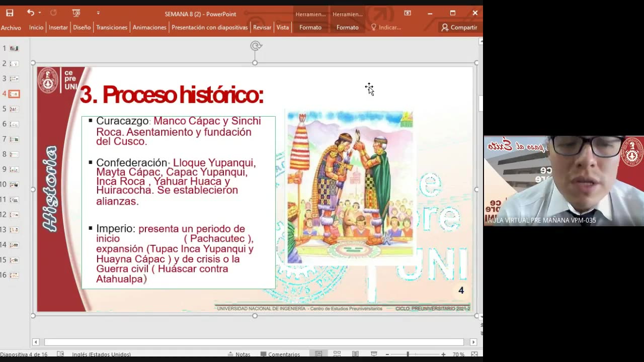Image resolution: width=644 pixels, height=362 pixels.
Task: Select slide 16 thumbnail
Action: click(14, 275)
